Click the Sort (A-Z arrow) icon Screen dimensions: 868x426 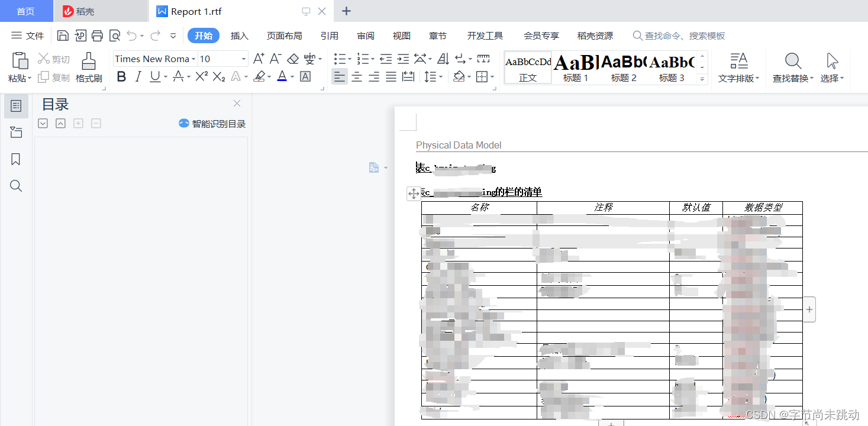pos(443,59)
